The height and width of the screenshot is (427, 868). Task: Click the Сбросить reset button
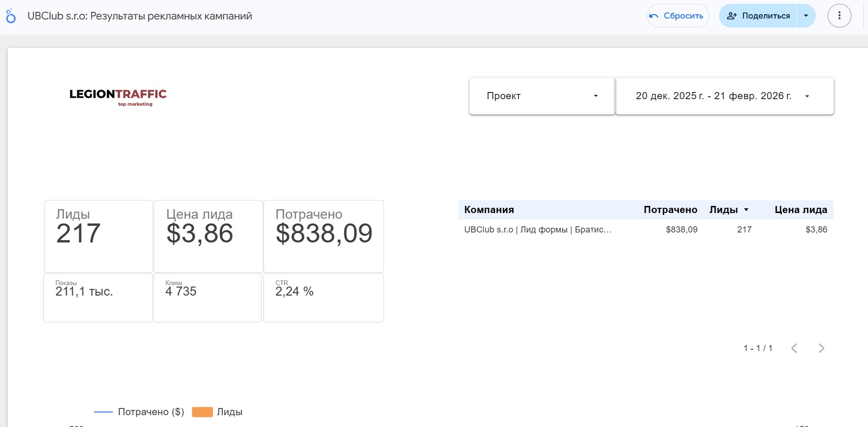pyautogui.click(x=678, y=16)
